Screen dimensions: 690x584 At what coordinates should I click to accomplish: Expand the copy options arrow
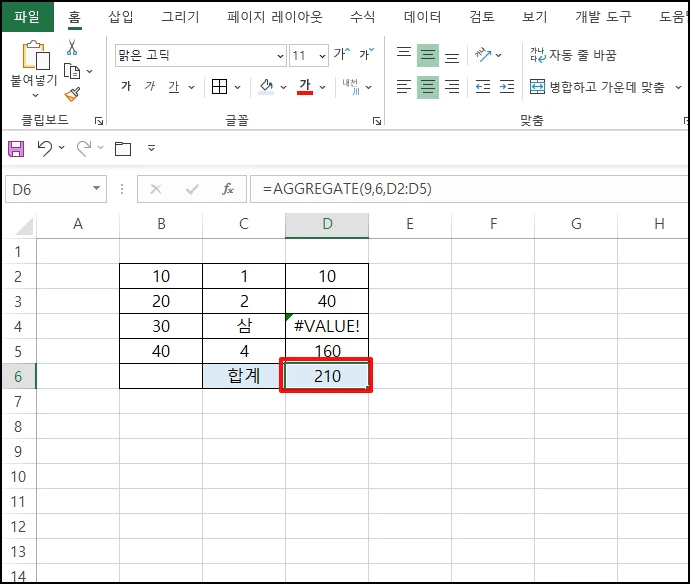(x=89, y=71)
